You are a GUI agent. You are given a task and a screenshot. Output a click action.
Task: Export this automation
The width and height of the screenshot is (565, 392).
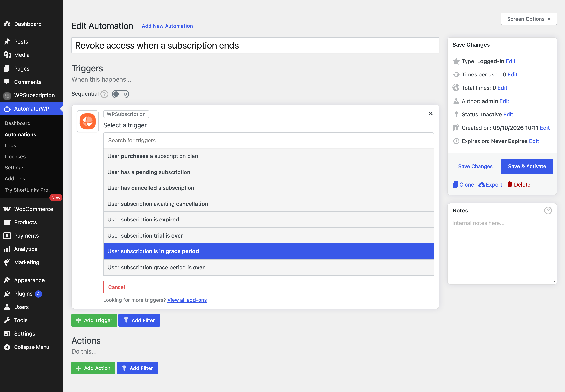click(490, 185)
